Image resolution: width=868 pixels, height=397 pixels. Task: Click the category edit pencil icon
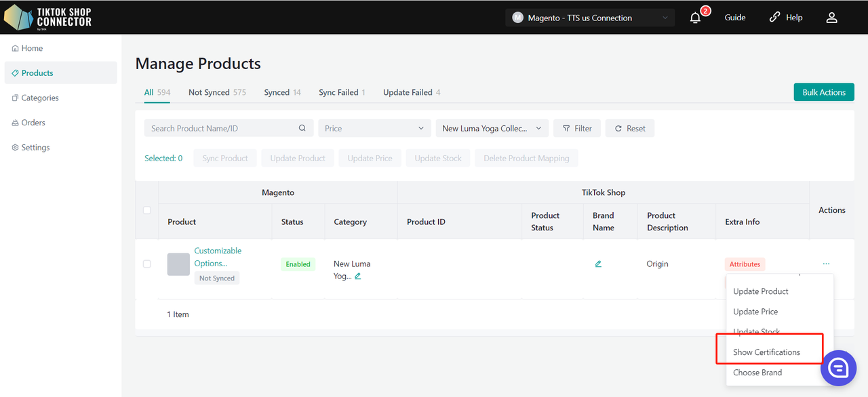(357, 276)
